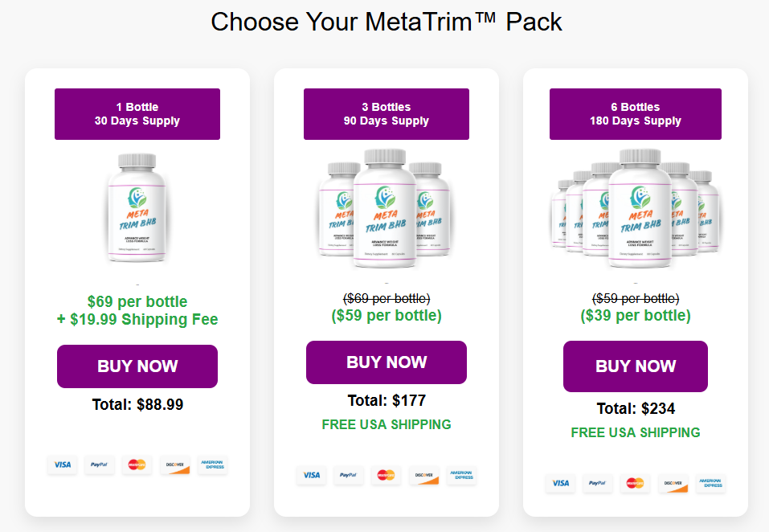Viewport: 769px width, 532px height.
Task: Click the Visa icon under 3 Bottles pack
Action: click(311, 475)
